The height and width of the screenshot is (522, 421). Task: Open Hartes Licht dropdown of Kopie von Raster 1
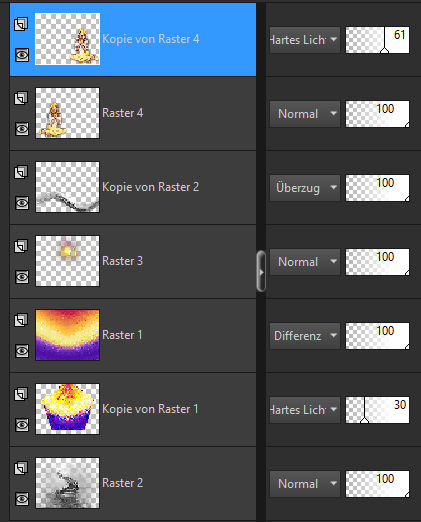pos(305,410)
